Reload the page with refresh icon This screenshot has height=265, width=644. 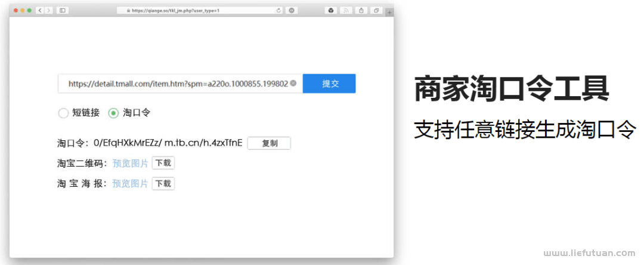point(279,11)
